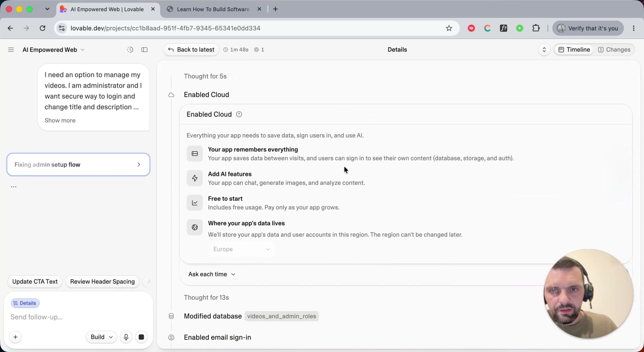Click the user icon beside Enabled email sign-in
The width and height of the screenshot is (644, 352).
click(171, 337)
